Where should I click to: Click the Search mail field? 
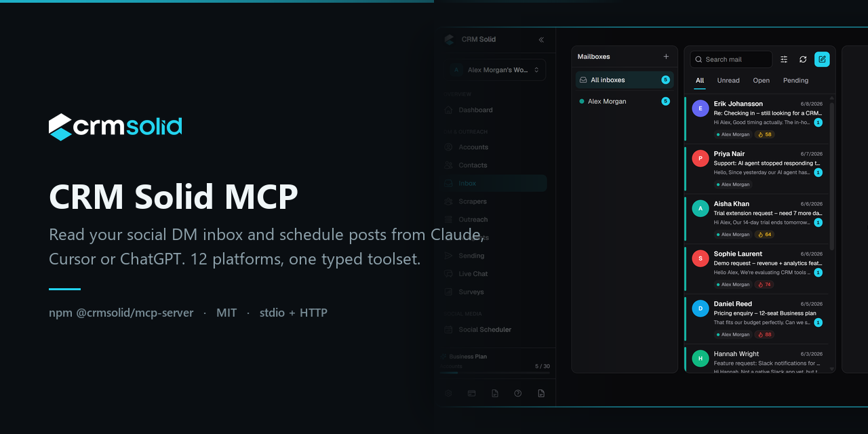(x=731, y=60)
